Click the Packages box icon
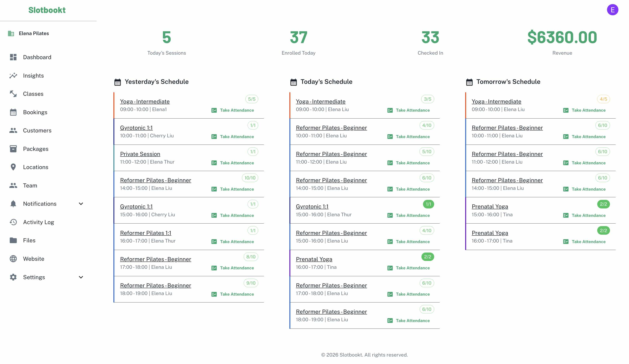The width and height of the screenshot is (629, 364). [13, 148]
